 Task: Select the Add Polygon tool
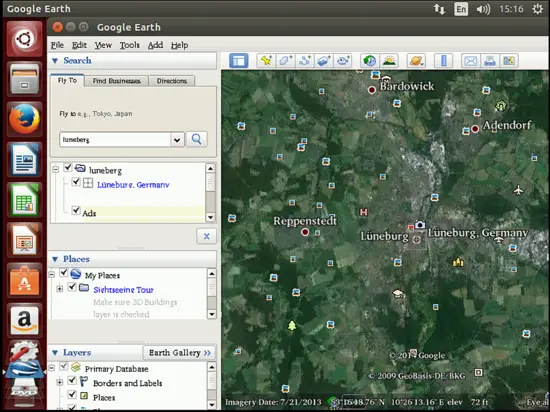[x=285, y=61]
